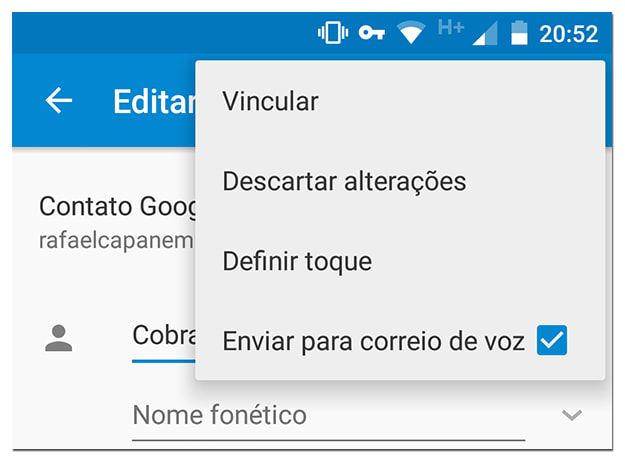Screen dimensions: 625x462
Task: Tap the H+ network indicator
Action: coord(450,28)
